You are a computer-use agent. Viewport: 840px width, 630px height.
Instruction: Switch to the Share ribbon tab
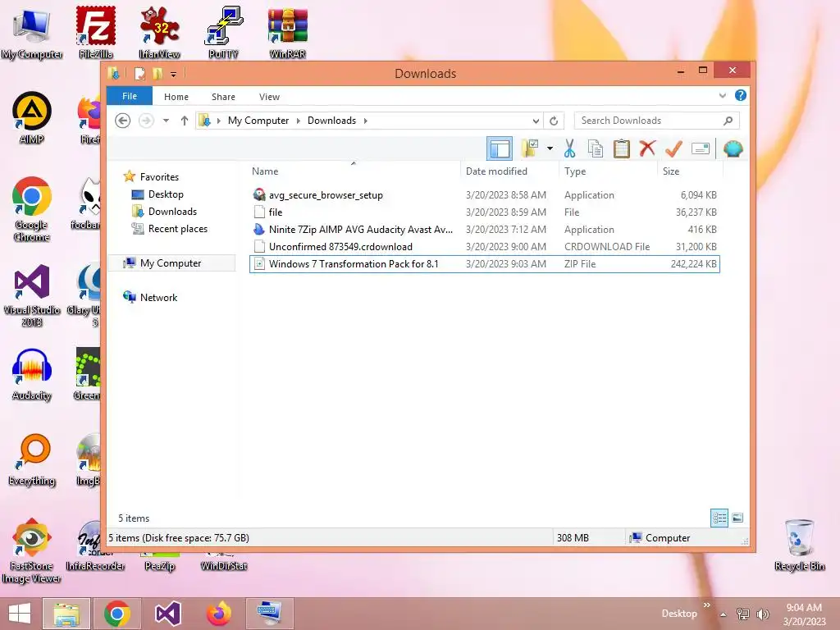[x=223, y=97]
